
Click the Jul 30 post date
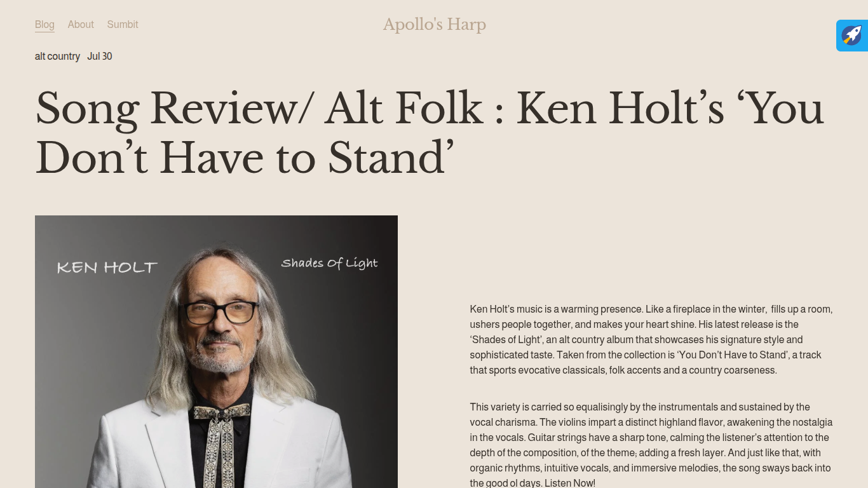(100, 56)
